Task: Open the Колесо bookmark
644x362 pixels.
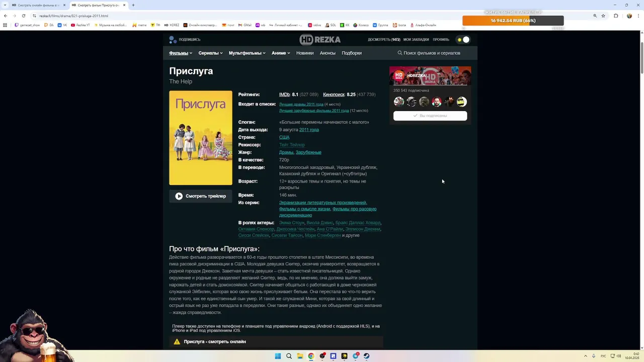Action: [361, 25]
